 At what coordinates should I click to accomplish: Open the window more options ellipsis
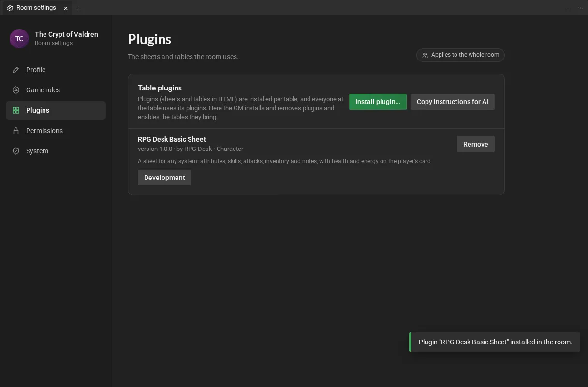(580, 8)
